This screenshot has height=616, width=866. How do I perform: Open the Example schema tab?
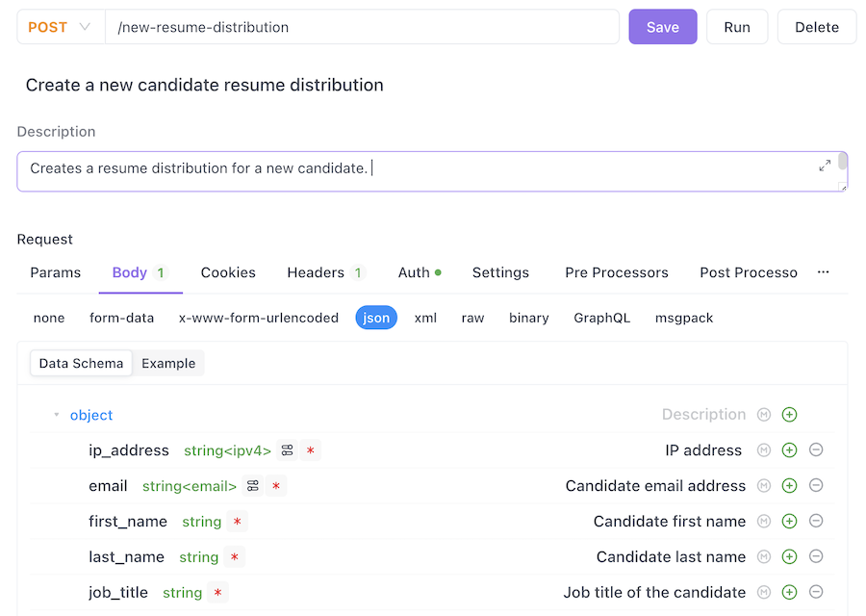tap(168, 364)
